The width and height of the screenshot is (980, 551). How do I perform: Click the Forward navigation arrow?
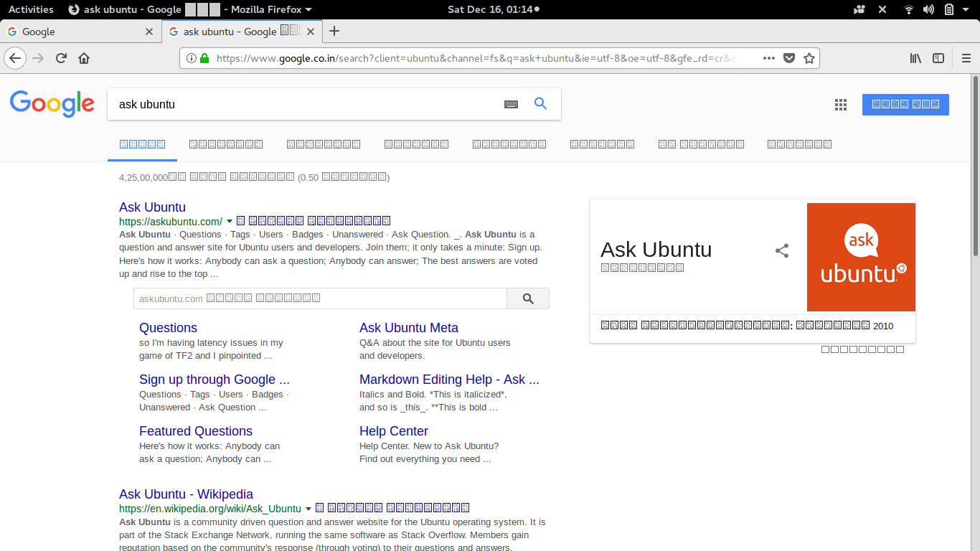tap(39, 58)
